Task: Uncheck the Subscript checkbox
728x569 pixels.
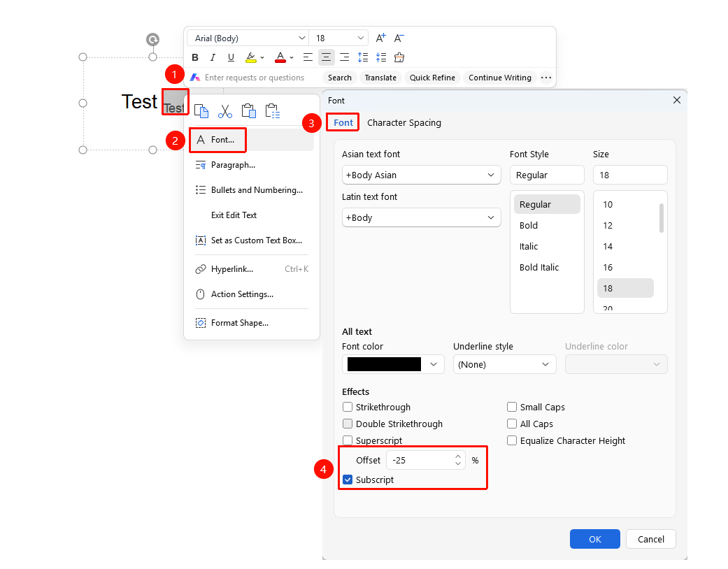Action: (348, 480)
